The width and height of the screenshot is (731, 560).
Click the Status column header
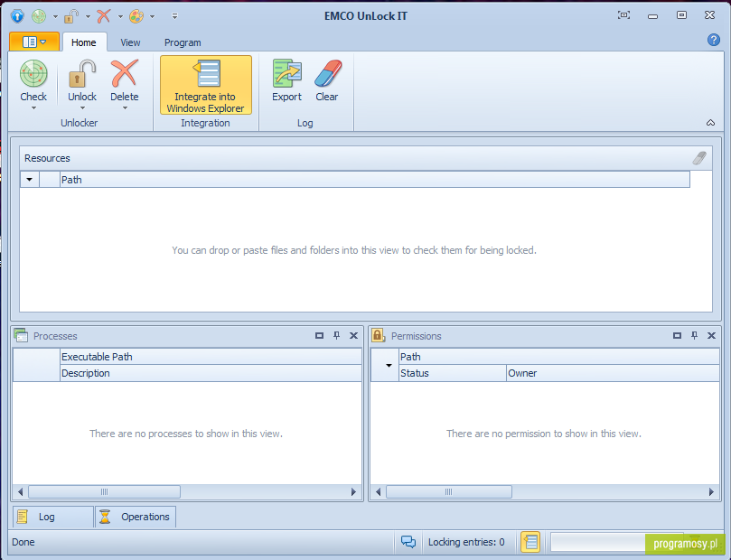click(453, 373)
